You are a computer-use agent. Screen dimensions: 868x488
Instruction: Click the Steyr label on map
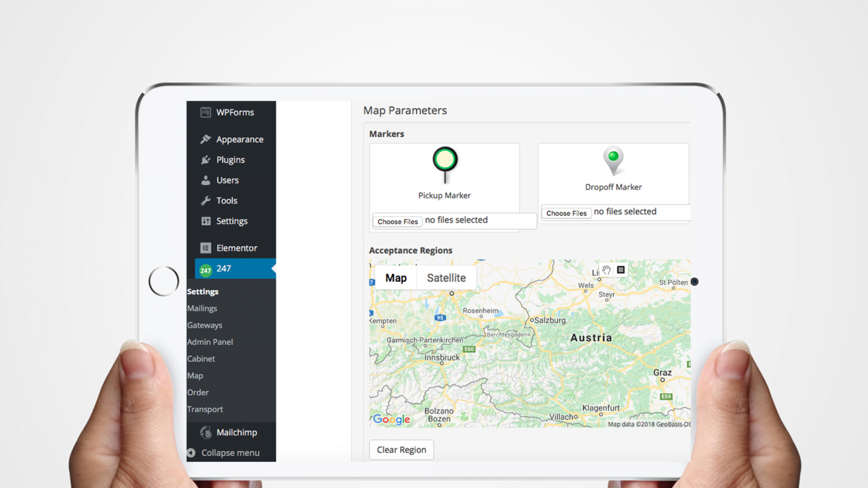[x=607, y=294]
